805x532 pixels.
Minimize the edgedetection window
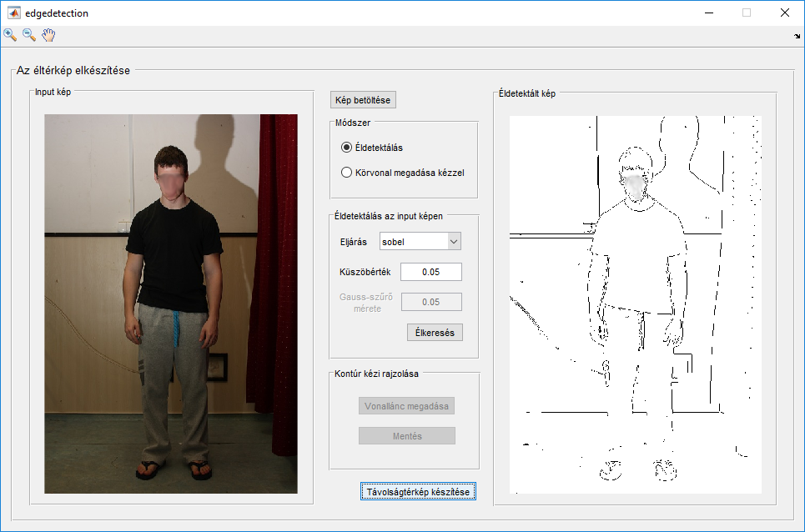(x=708, y=13)
